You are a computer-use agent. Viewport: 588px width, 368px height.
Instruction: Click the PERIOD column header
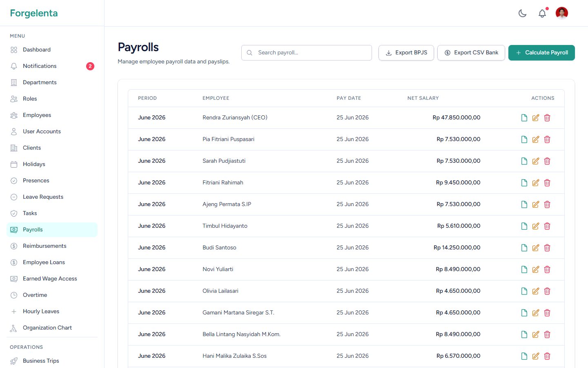147,98
